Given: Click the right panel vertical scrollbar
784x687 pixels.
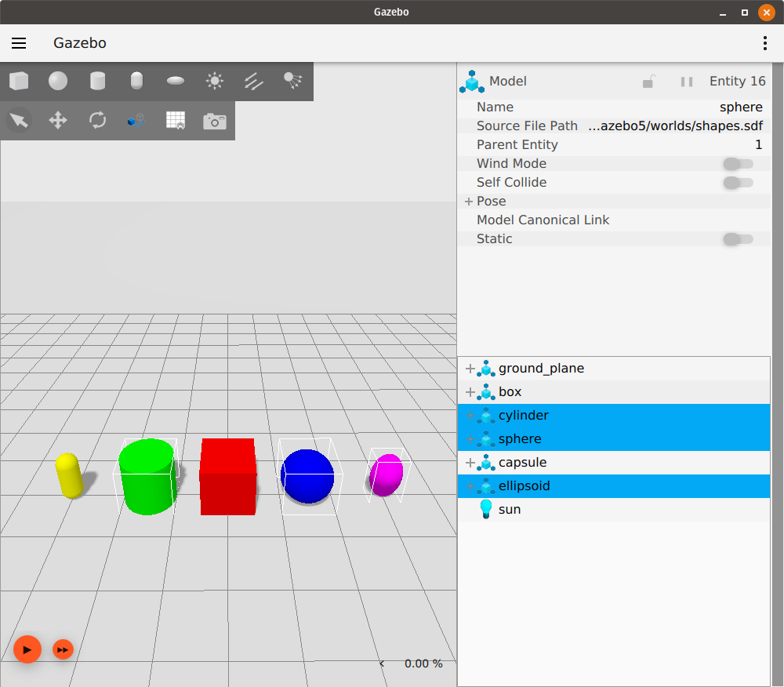Looking at the screenshot, I should pos(778,374).
